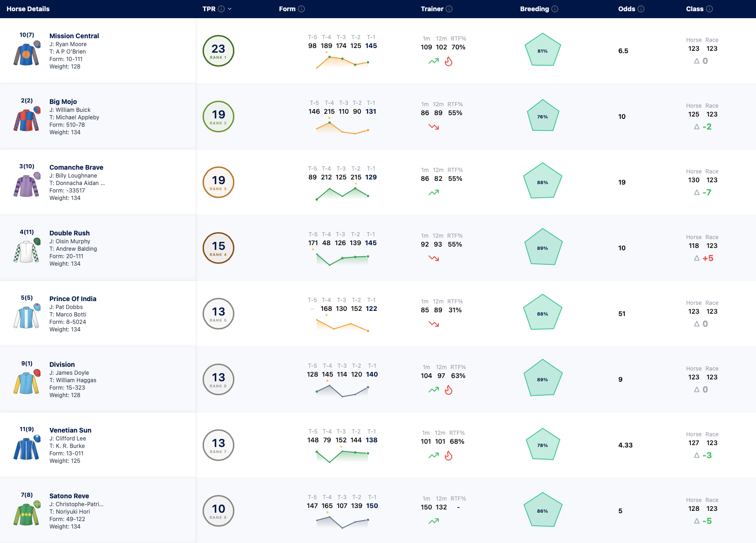Click the Class column info icon
The width and height of the screenshot is (756, 543).
[x=709, y=9]
